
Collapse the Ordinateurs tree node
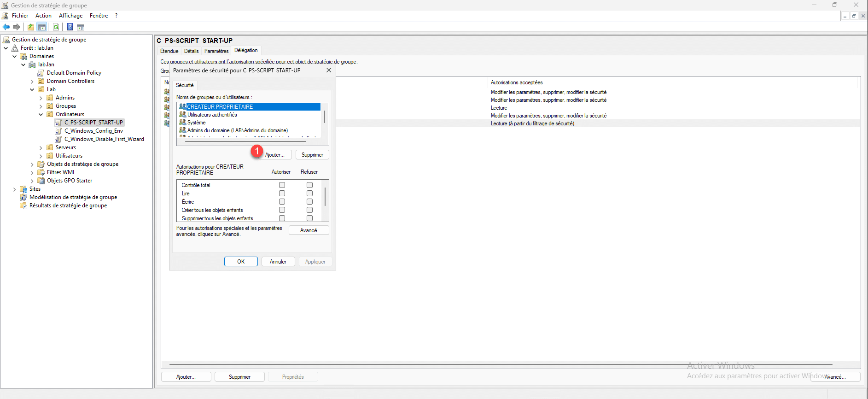point(41,114)
